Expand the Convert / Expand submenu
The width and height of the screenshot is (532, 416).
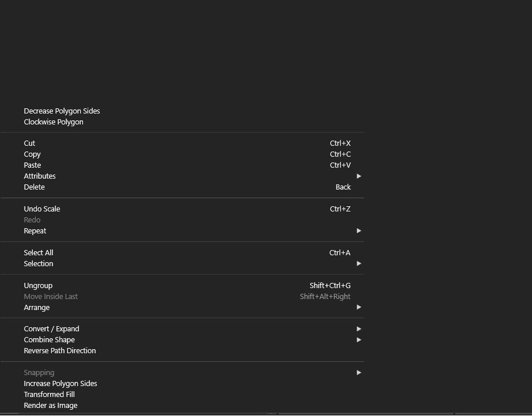[x=52, y=329]
